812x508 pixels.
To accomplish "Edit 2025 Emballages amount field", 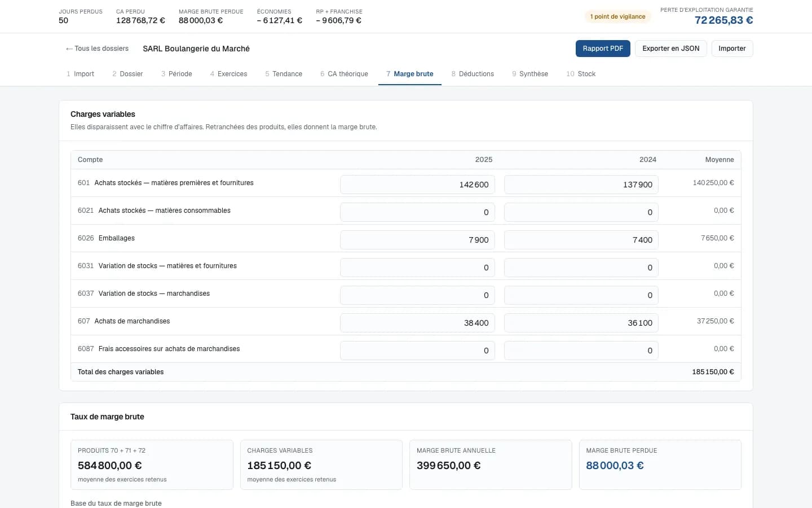I will coord(417,240).
